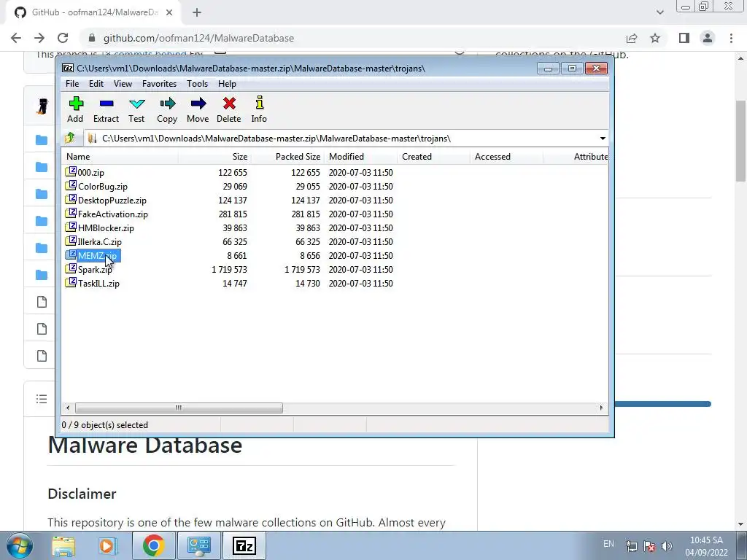Click the archive icon beside TaskILL.zip
The height and width of the screenshot is (560, 747).
(x=71, y=282)
